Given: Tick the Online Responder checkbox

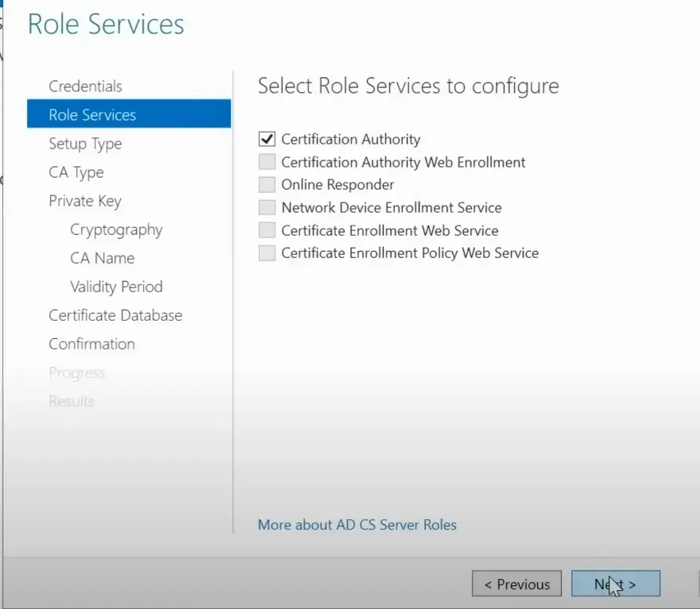Looking at the screenshot, I should (x=267, y=185).
